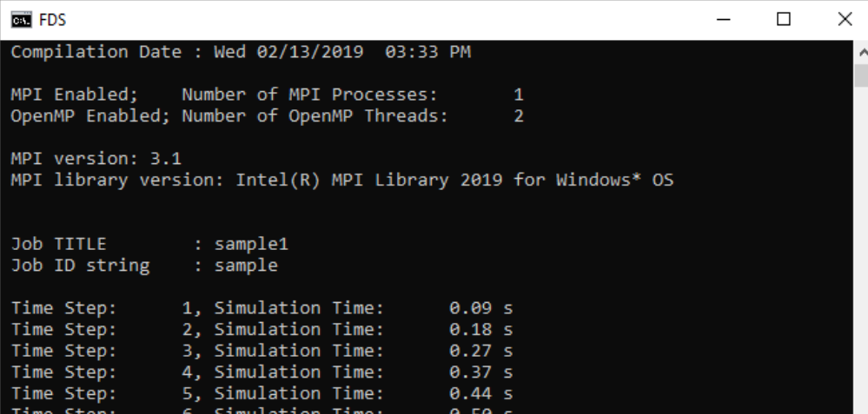
Task: Click the Job ID string value sample
Action: pos(246,266)
